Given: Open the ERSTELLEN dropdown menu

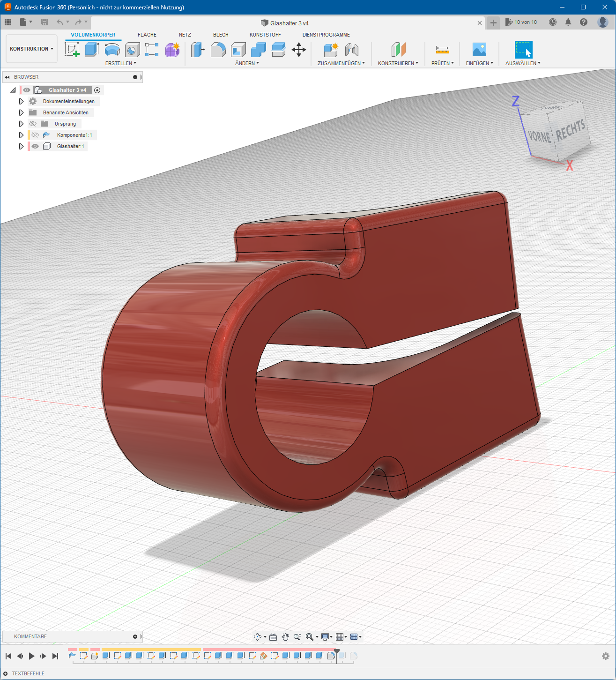Looking at the screenshot, I should coord(120,63).
